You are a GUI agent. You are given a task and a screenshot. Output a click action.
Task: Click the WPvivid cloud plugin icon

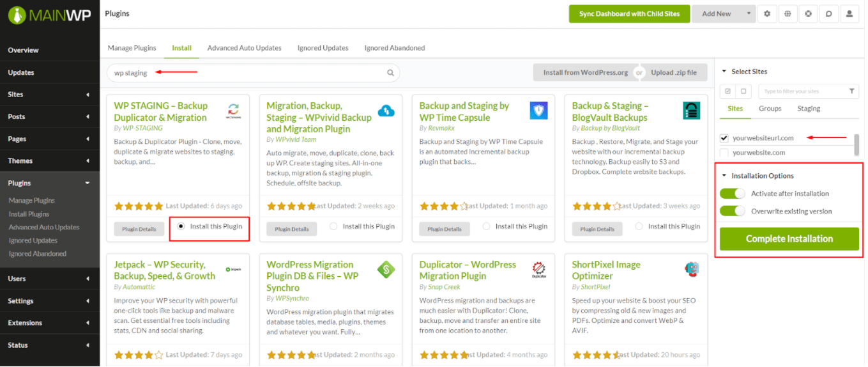[386, 111]
